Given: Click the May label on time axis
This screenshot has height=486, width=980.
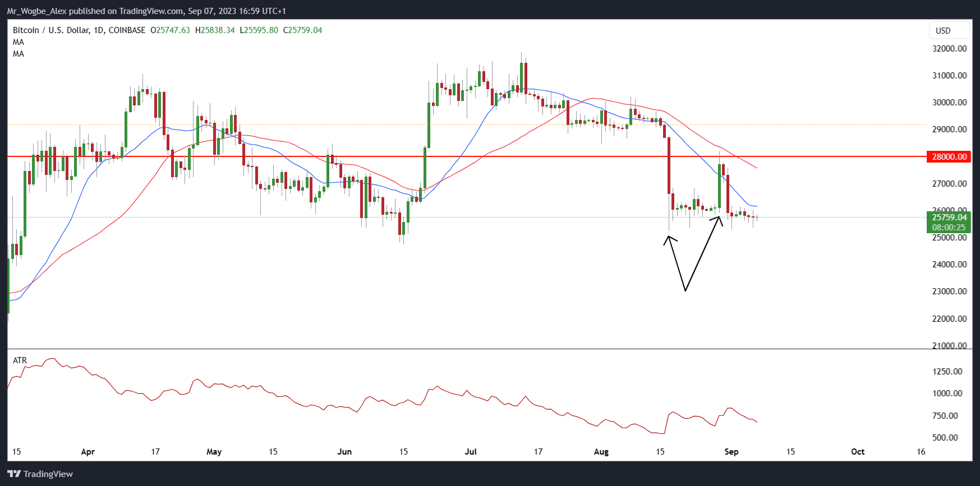Looking at the screenshot, I should pos(214,452).
